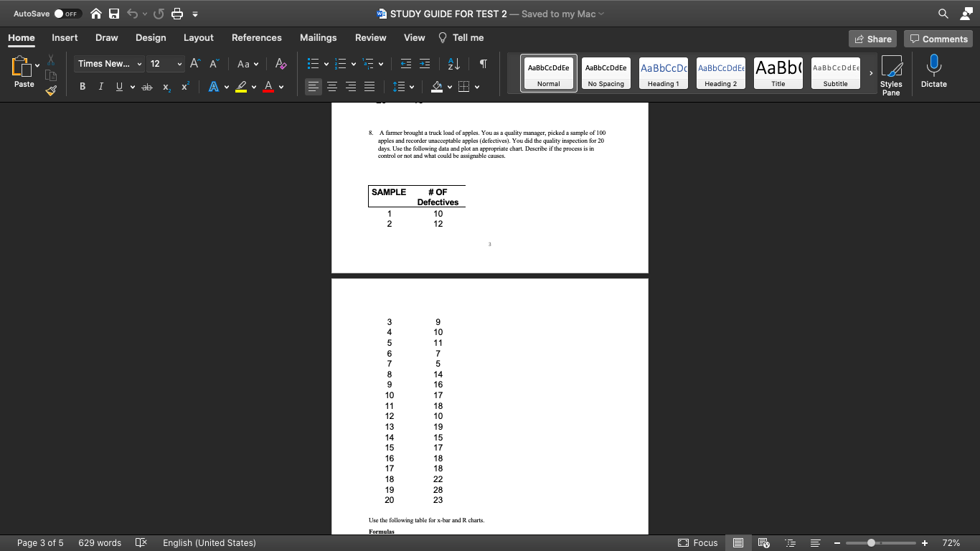
Task: Apply strikethrough to text
Action: click(147, 86)
